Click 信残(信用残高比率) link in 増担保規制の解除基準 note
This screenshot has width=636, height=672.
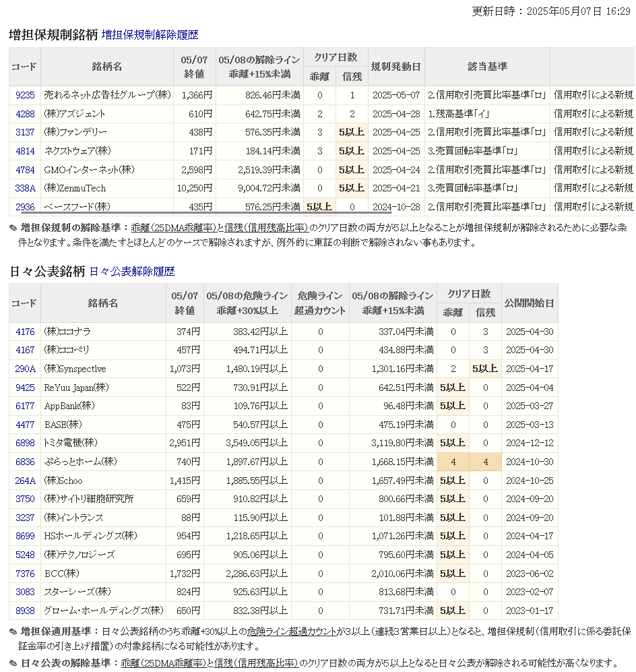pos(266,228)
